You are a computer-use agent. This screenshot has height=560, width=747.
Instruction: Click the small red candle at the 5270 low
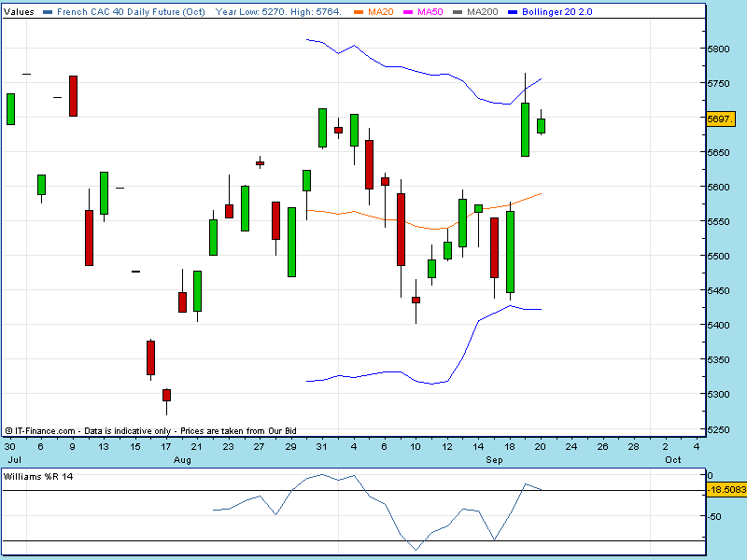[x=166, y=395]
